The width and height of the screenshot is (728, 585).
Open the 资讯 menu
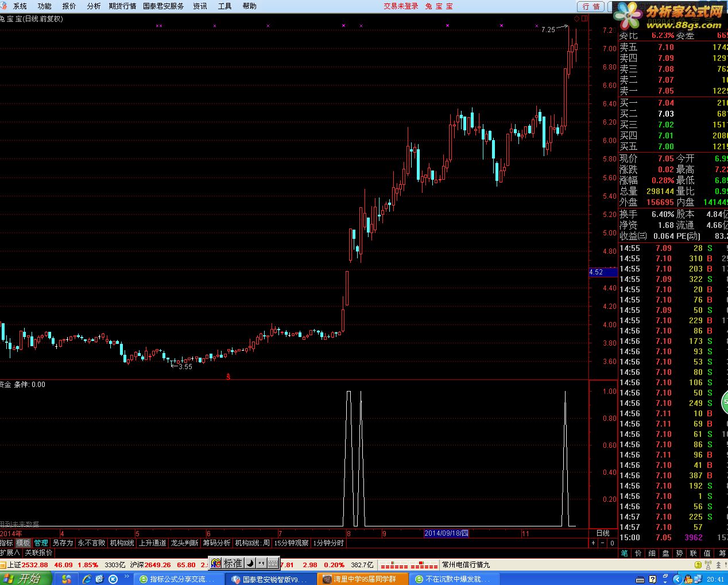(200, 6)
